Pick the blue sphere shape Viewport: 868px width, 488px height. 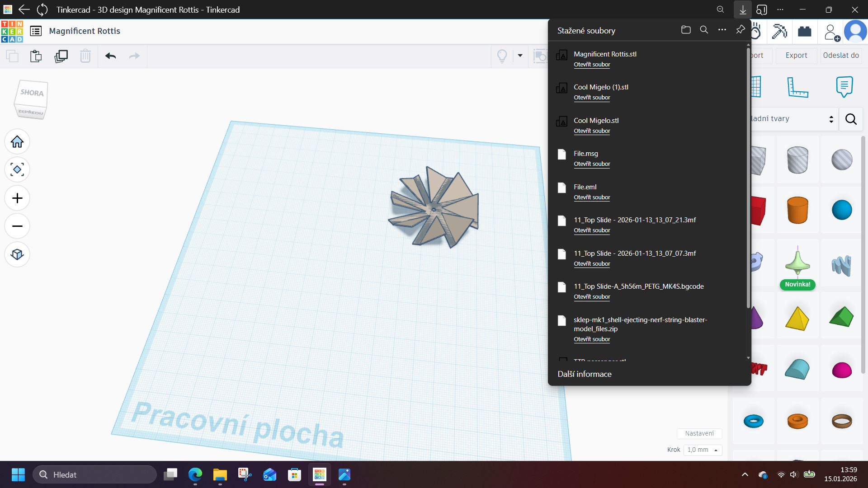(842, 210)
